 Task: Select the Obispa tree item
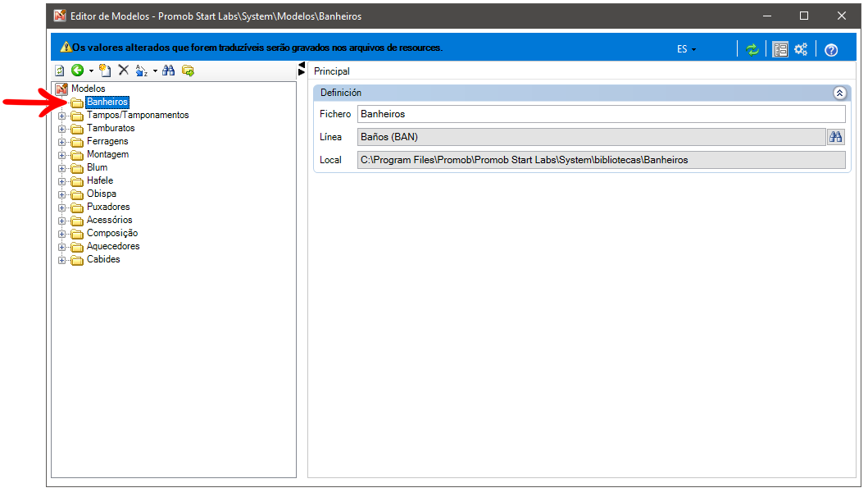click(x=102, y=194)
